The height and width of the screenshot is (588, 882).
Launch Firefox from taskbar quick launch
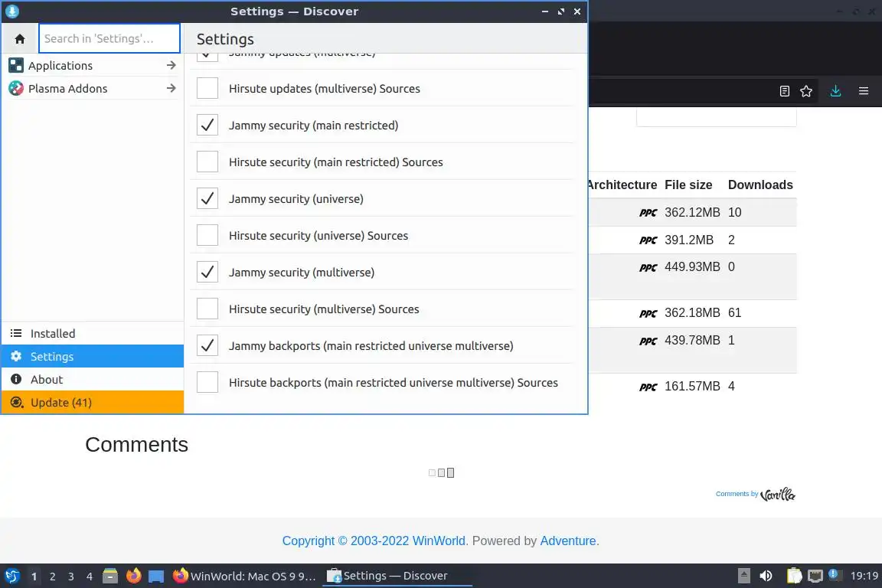click(x=133, y=577)
